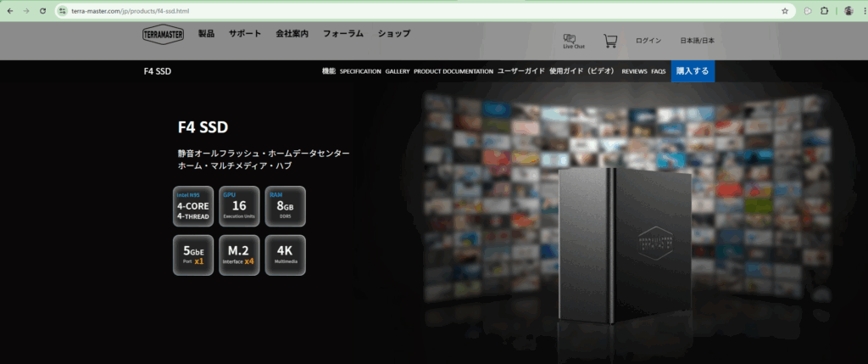The width and height of the screenshot is (868, 364).
Task: Click the M.2 Interface x4 badge
Action: [239, 255]
